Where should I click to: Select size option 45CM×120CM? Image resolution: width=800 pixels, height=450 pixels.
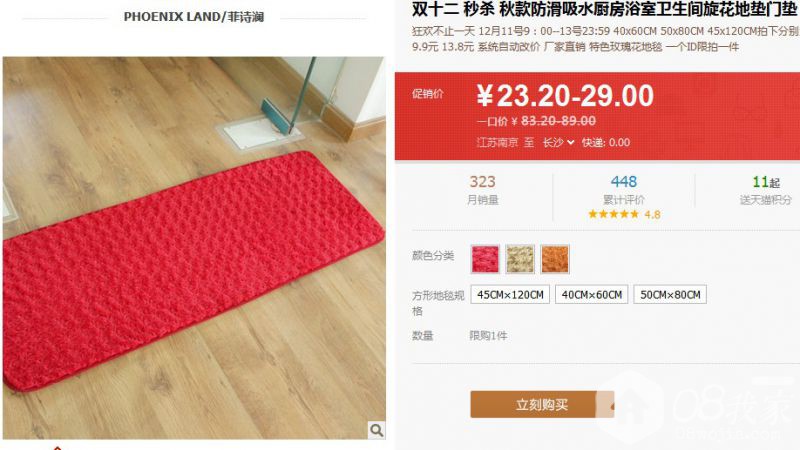pos(510,294)
